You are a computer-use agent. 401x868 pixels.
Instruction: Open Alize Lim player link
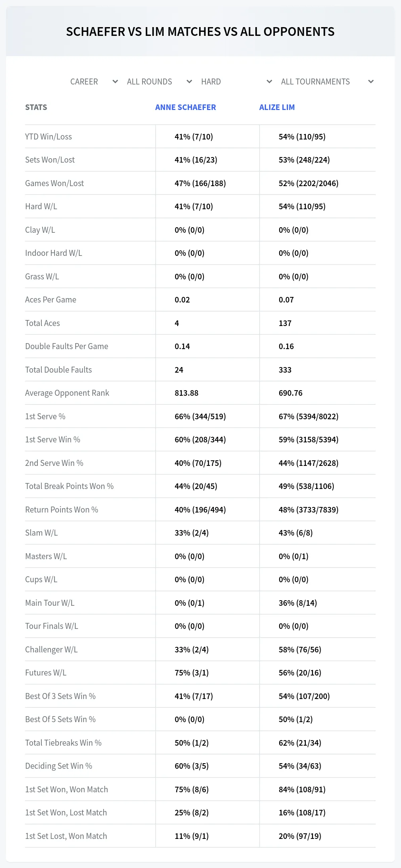pyautogui.click(x=277, y=107)
